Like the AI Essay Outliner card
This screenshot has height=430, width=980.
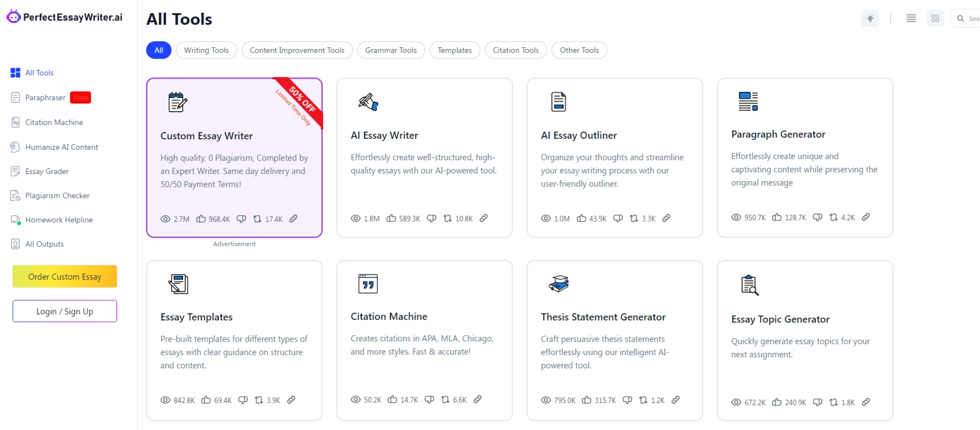[581, 218]
